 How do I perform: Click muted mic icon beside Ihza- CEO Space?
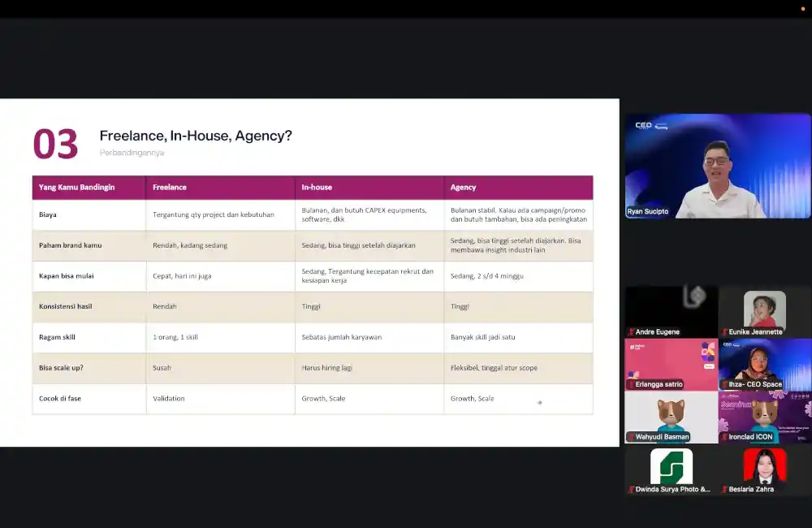[x=725, y=384]
